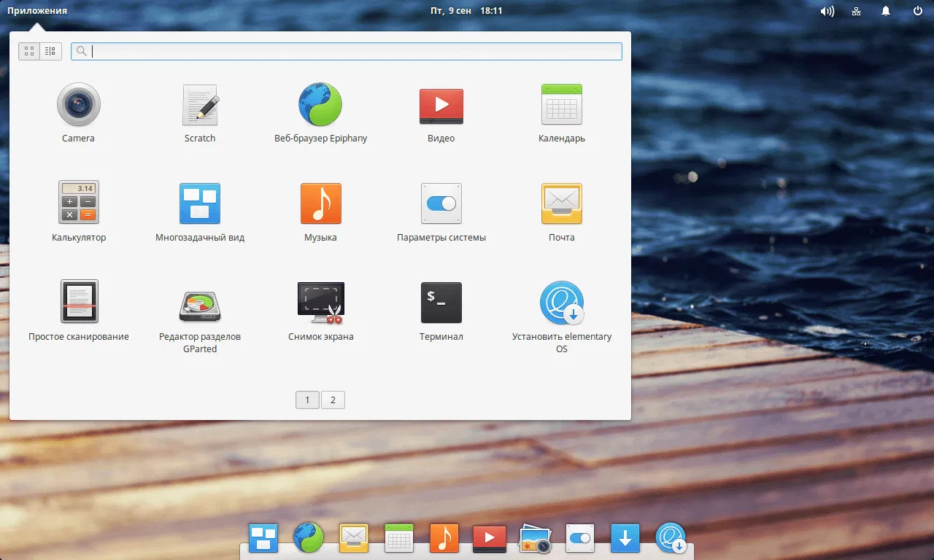The image size is (934, 560).
Task: Open Почта from the dock
Action: (354, 538)
